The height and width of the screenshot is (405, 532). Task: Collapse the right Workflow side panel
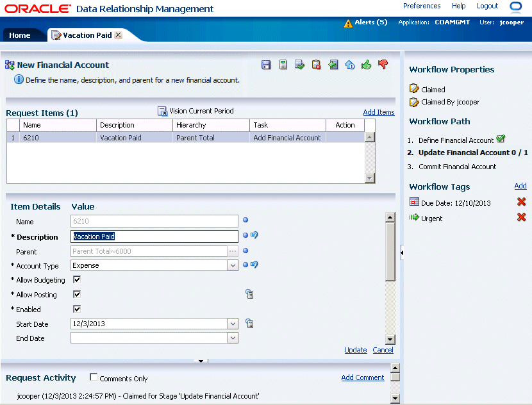(x=402, y=252)
